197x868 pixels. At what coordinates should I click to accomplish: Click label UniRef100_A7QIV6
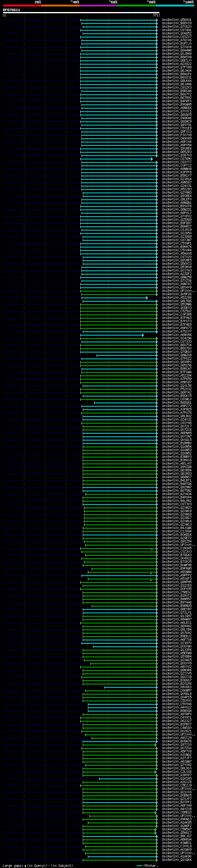(x=177, y=40)
